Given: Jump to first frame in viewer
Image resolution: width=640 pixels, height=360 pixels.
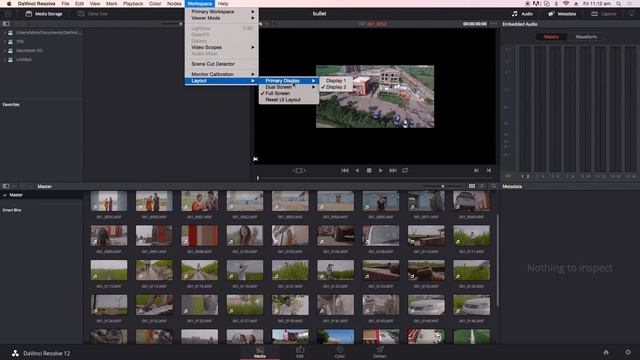Looking at the screenshot, I should 345,171.
